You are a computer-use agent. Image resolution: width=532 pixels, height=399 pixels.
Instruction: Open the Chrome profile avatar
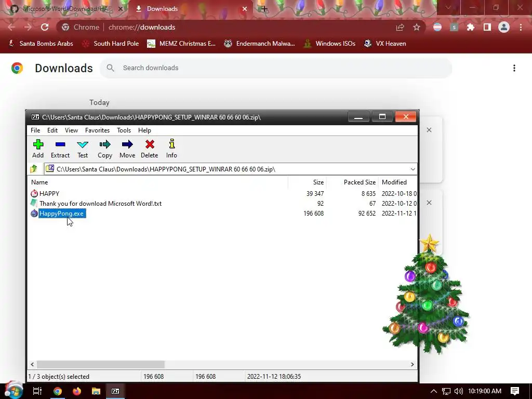(x=504, y=27)
